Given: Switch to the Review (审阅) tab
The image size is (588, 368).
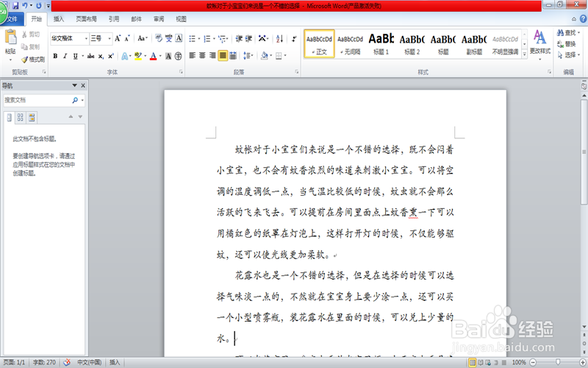Looking at the screenshot, I should point(159,19).
